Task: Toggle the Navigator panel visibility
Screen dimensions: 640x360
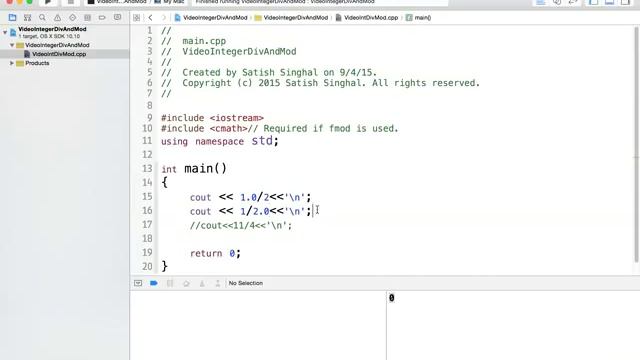Action: (593, 2)
